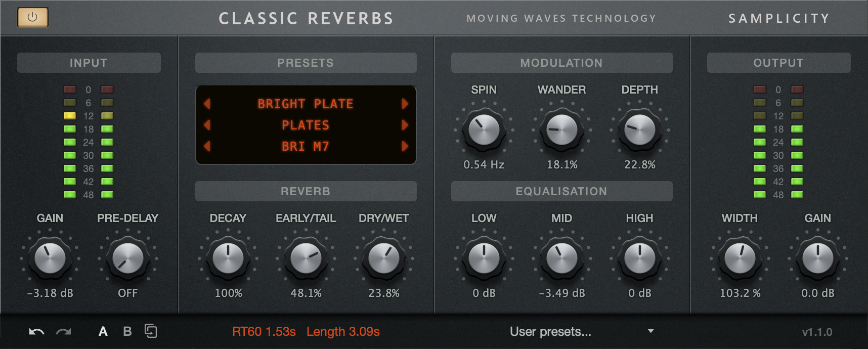The width and height of the screenshot is (868, 349).
Task: Click the 22.8% depth value
Action: 640,165
